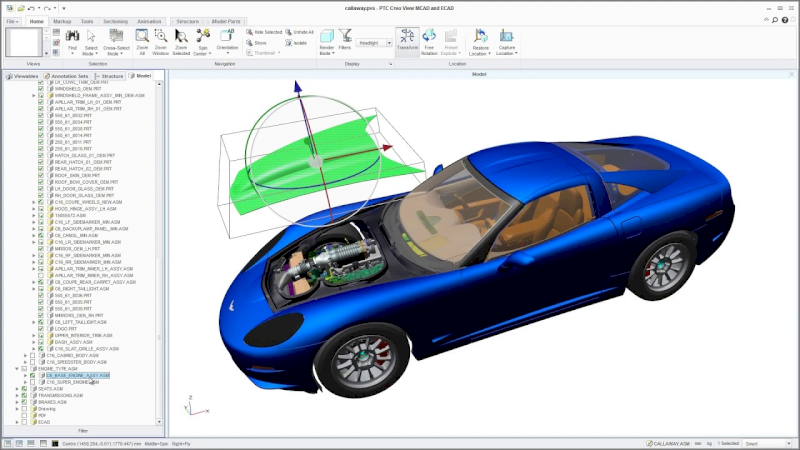Click the Capture Location icon

point(506,38)
